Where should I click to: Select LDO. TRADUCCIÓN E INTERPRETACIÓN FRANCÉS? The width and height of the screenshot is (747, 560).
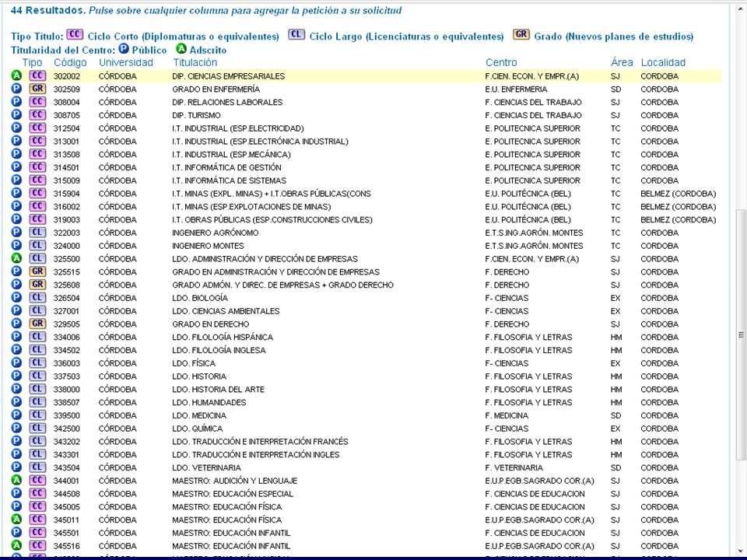pyautogui.click(x=260, y=442)
